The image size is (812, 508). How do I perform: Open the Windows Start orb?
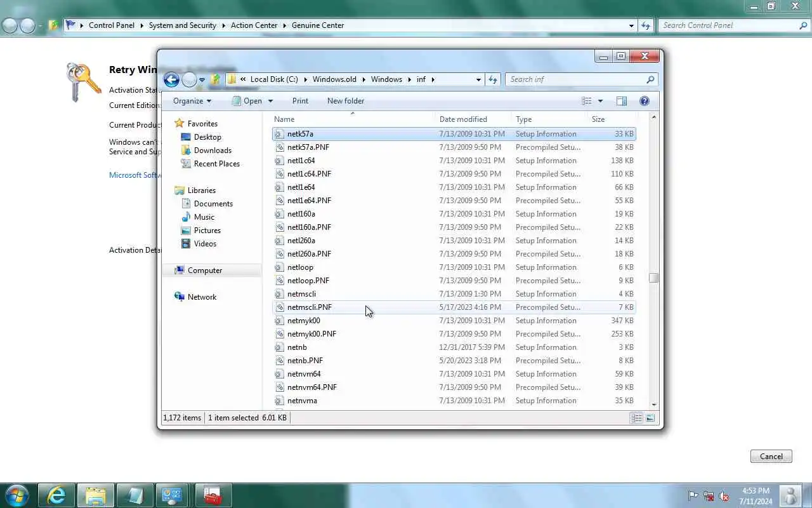(16, 495)
